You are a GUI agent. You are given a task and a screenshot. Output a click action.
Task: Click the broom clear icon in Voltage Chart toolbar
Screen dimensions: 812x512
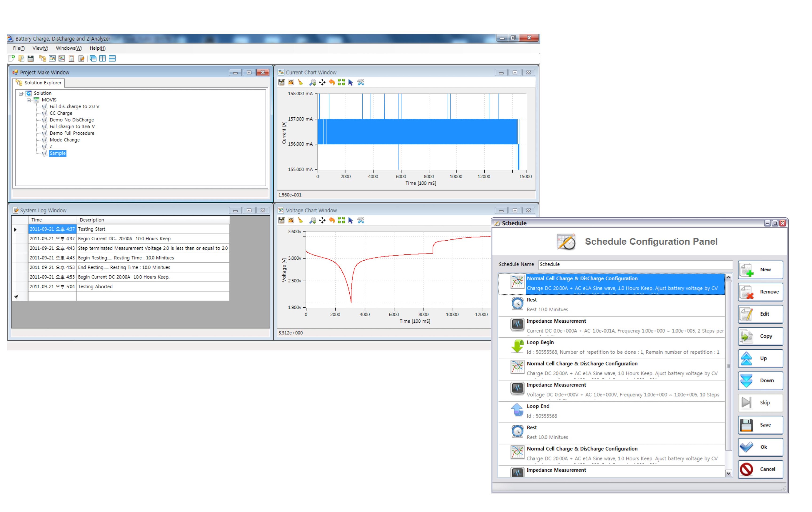coord(300,220)
